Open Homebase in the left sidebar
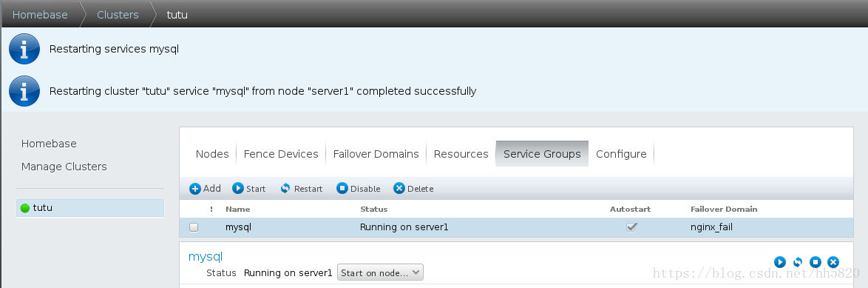 click(x=49, y=144)
